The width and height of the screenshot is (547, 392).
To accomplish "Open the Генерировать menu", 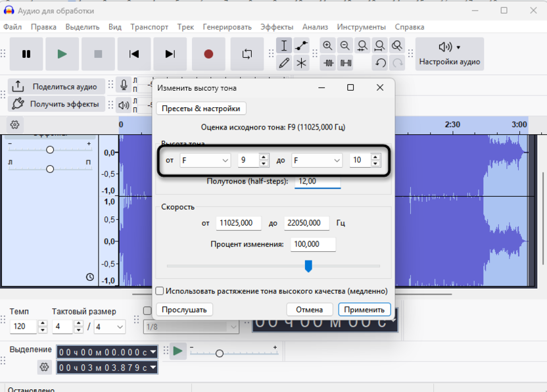I will tap(227, 27).
